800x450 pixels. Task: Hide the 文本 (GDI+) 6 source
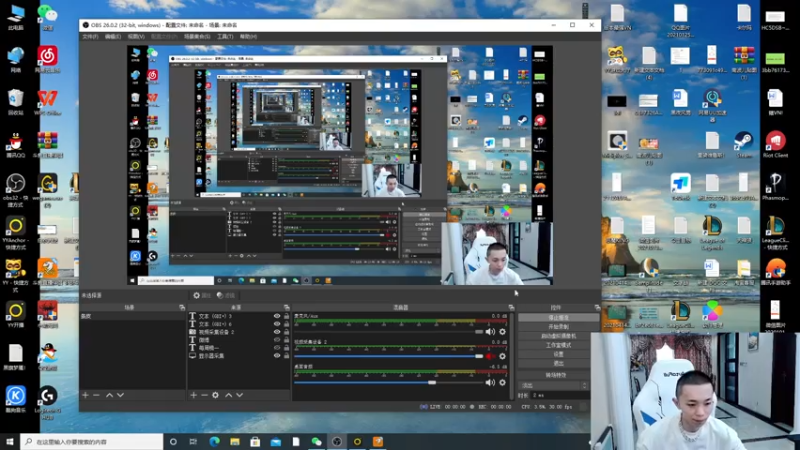[277, 324]
